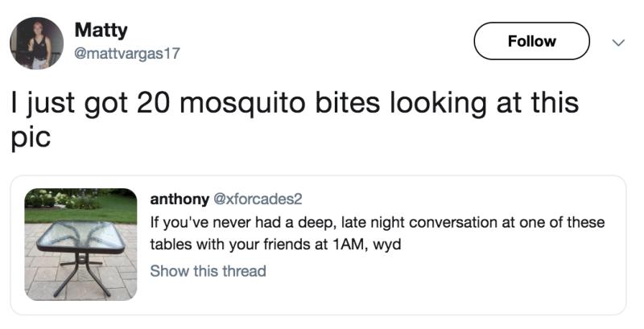Click the word "pic" in Matty's tweet
644x329 pixels.
[31, 135]
